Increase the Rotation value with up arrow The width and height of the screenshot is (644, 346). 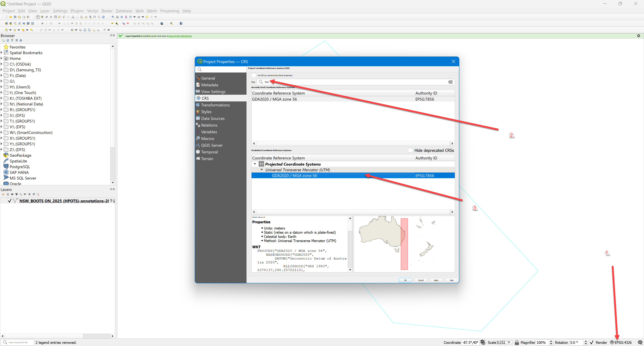click(586, 341)
